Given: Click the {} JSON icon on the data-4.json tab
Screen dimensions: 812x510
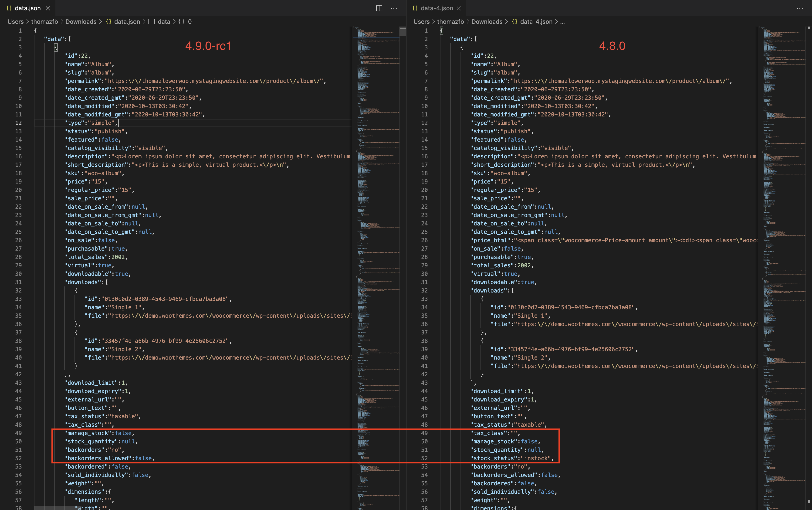Looking at the screenshot, I should click(x=416, y=8).
